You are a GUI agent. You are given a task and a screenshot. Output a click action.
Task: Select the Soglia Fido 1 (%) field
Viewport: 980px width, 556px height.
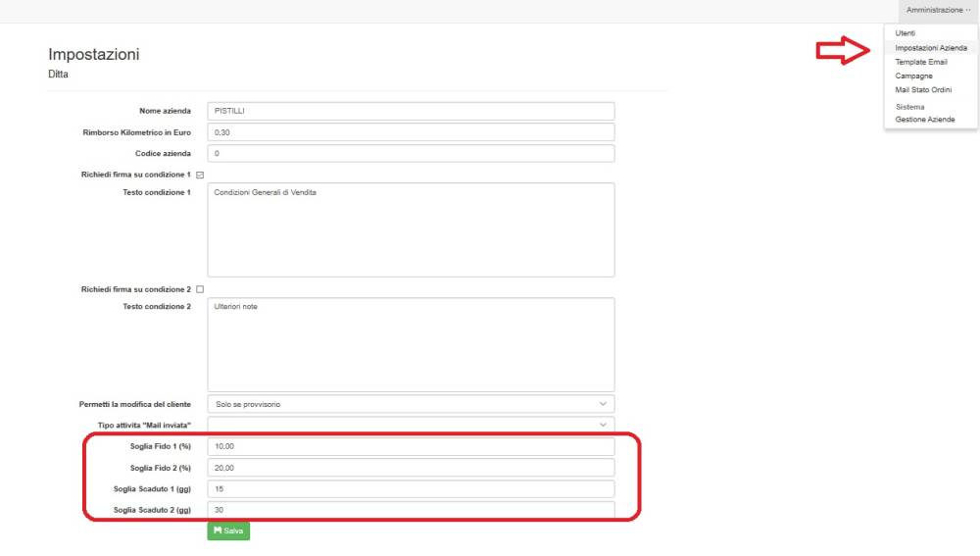click(x=411, y=447)
